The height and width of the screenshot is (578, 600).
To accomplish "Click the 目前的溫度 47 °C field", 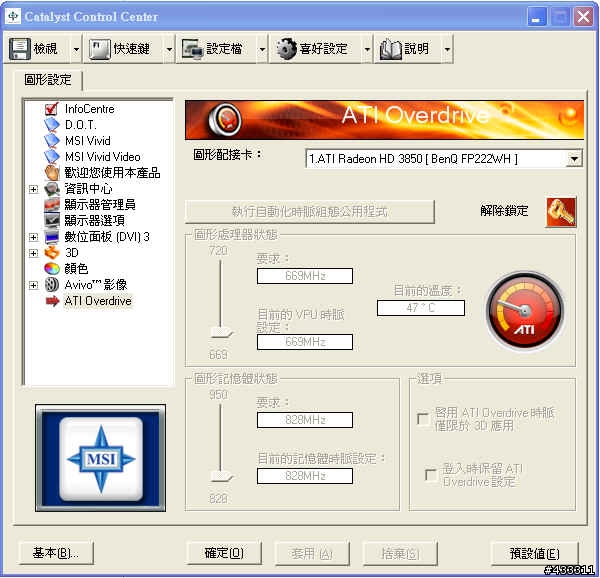I will (x=421, y=308).
